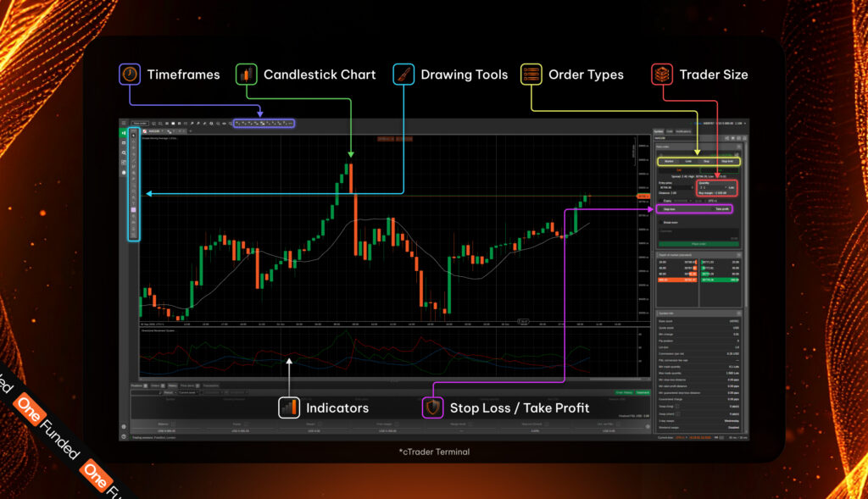
Task: Enable the Stop loss checkbox
Action: [660, 209]
